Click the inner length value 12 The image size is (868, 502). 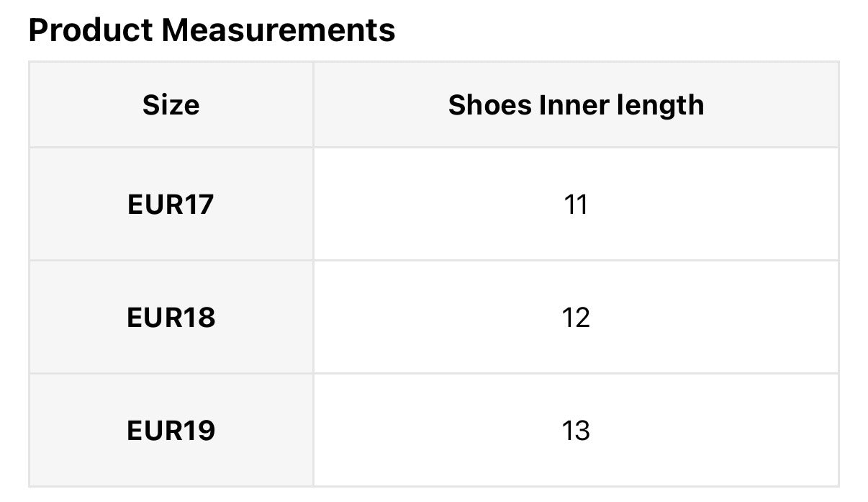pyautogui.click(x=576, y=318)
